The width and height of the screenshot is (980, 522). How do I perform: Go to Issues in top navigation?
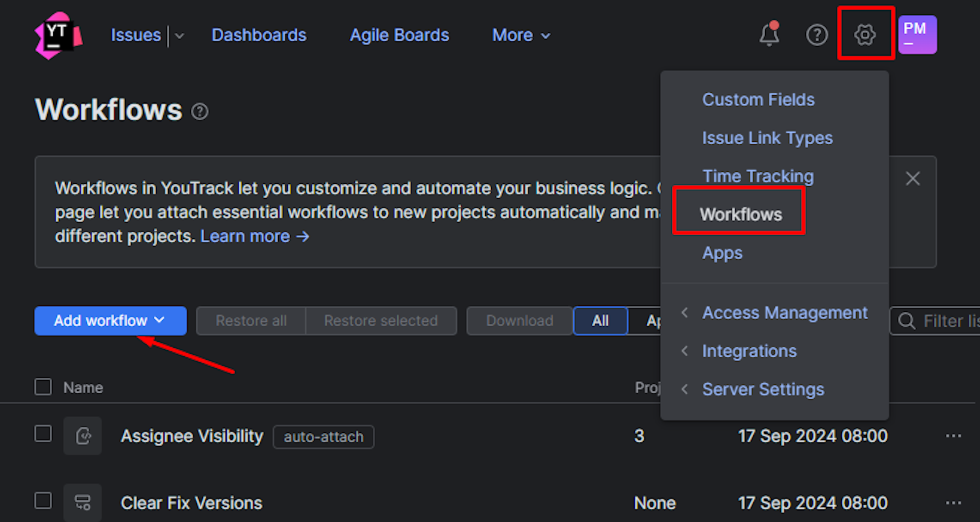point(136,35)
